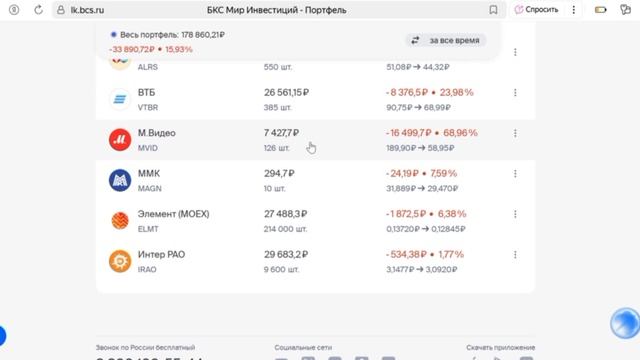Click the battery icon in the browser toolbar
The width and height of the screenshot is (640, 360).
600,10
